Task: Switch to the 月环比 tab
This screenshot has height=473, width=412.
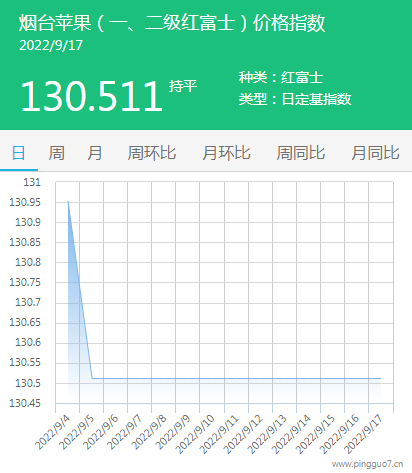Action: pos(226,153)
